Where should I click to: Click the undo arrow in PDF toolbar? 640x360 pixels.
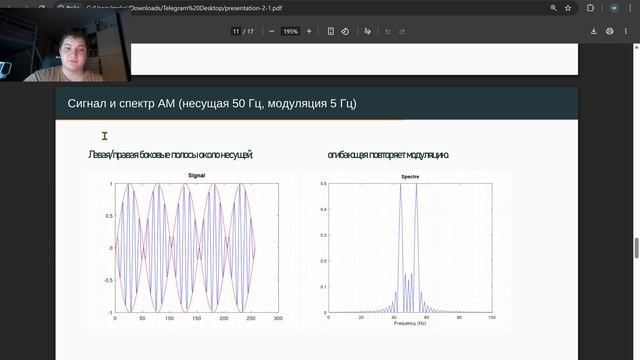point(388,31)
